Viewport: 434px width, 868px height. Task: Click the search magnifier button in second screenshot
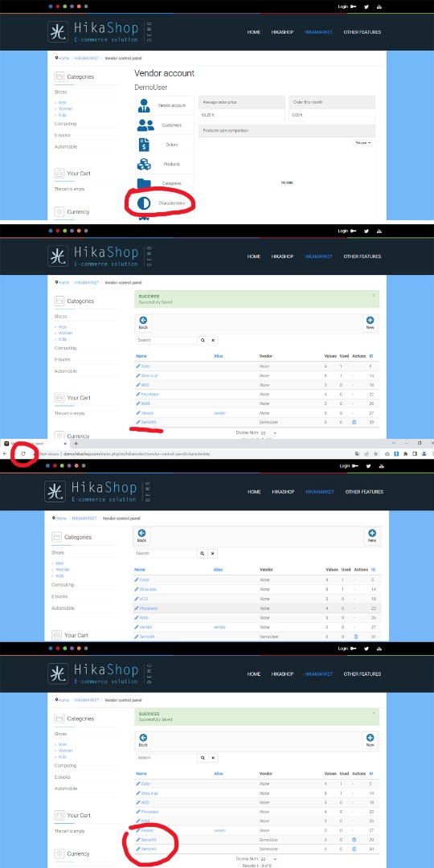click(203, 340)
